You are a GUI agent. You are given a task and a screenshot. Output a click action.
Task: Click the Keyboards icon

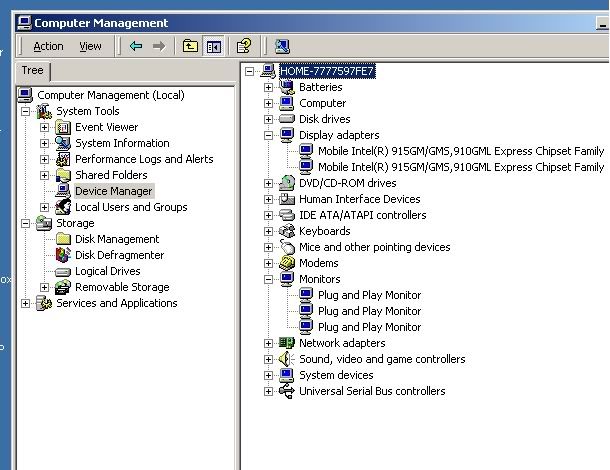(x=287, y=231)
